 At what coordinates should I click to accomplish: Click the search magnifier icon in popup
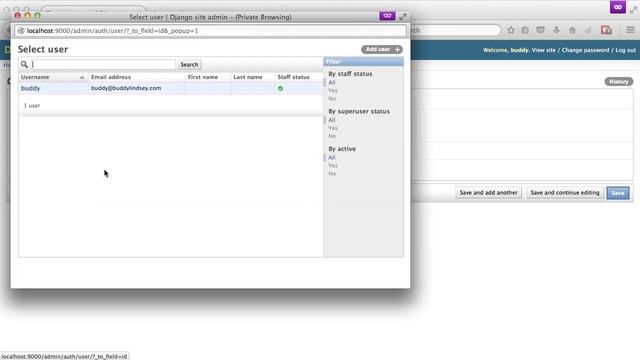pyautogui.click(x=24, y=64)
